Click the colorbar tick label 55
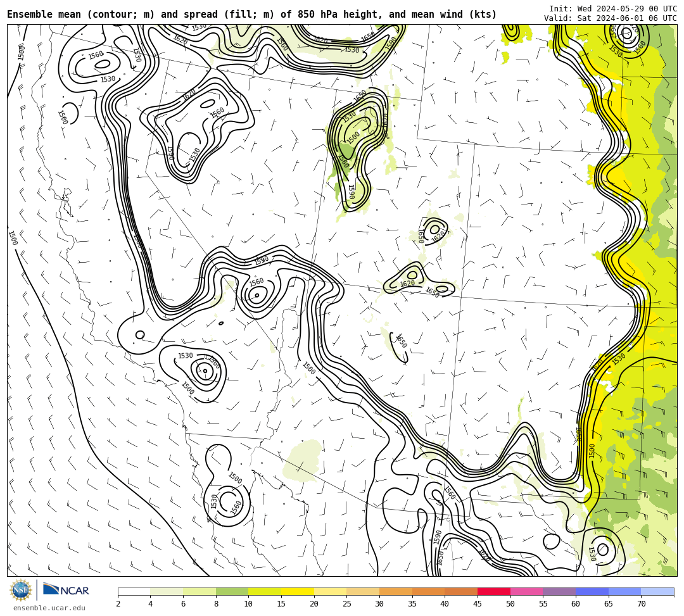684x616 pixels. click(x=543, y=604)
